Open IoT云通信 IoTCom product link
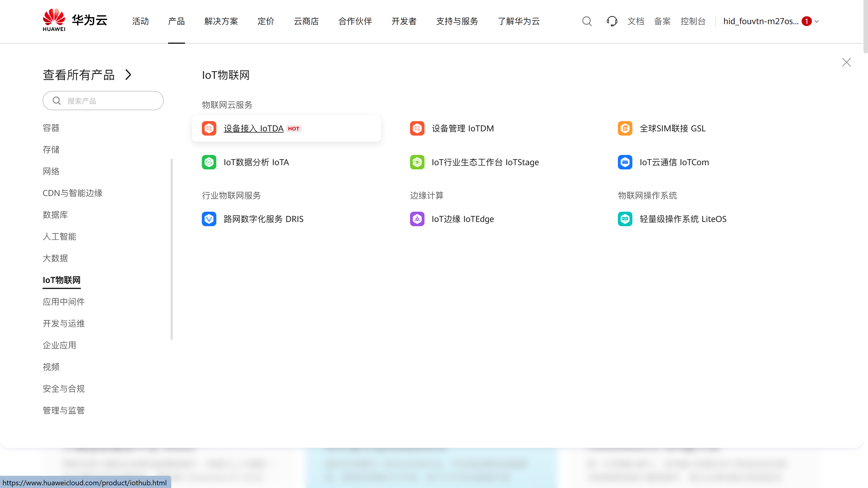868x488 pixels. click(674, 162)
